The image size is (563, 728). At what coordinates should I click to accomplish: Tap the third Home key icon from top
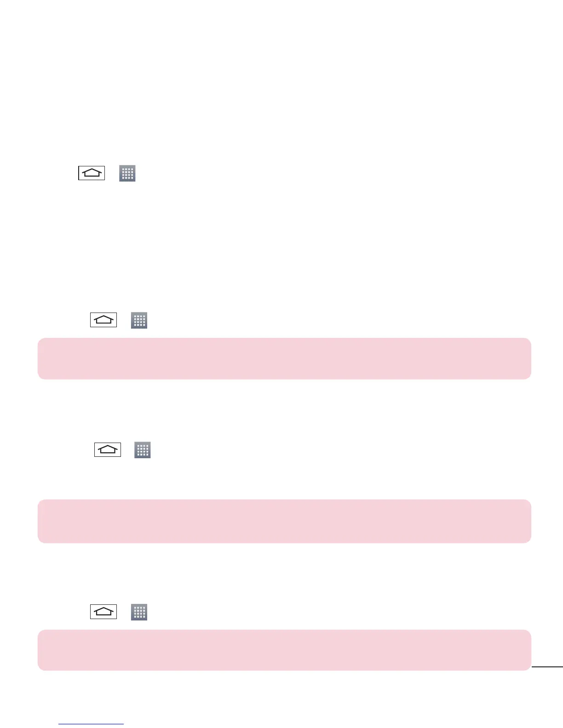tap(108, 449)
